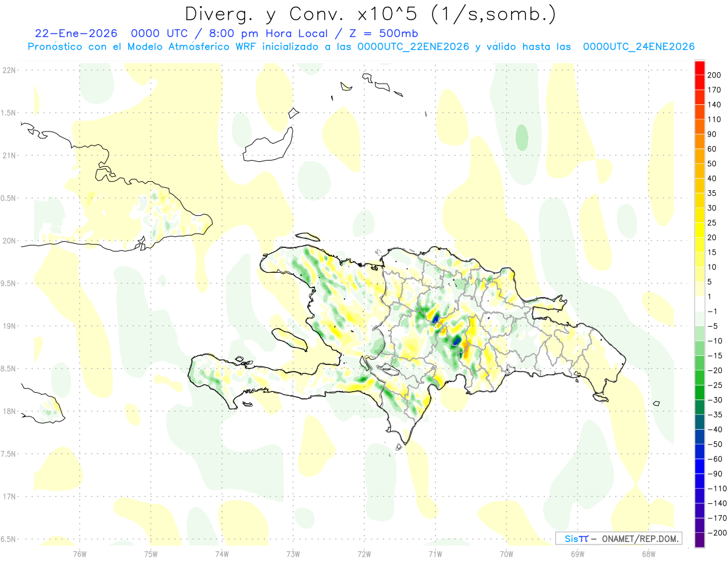Click the 20N latitude label
Screen dimensions: 728x562
pos(9,241)
